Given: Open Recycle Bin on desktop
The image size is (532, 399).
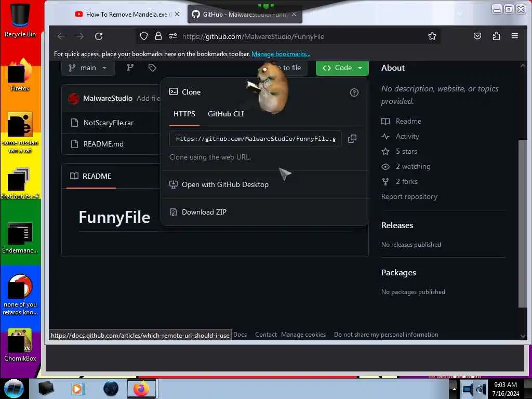Looking at the screenshot, I should tap(20, 20).
